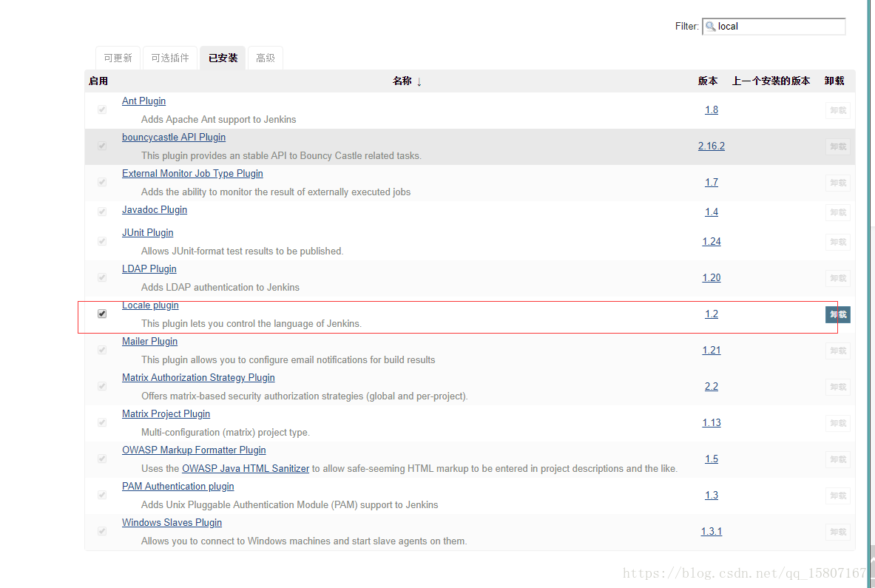Open the bouncycastle API Plugin link
The width and height of the screenshot is (875, 588).
tap(174, 138)
